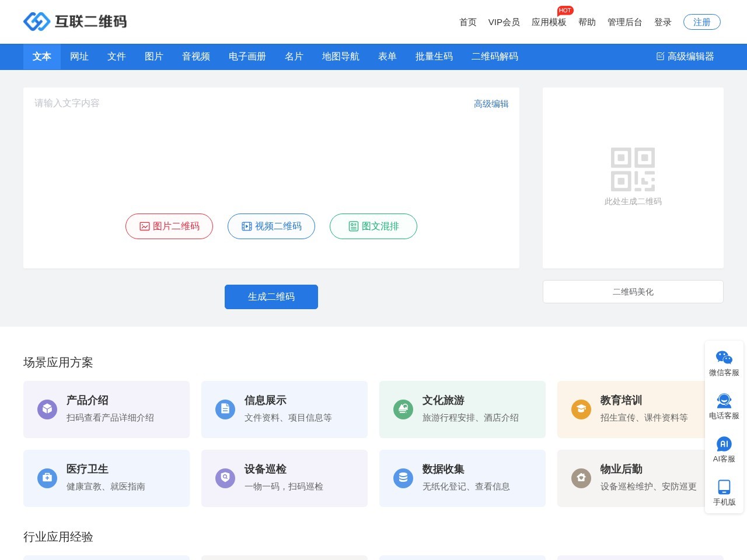Open the 设备巡检 scenario card title

click(x=266, y=469)
